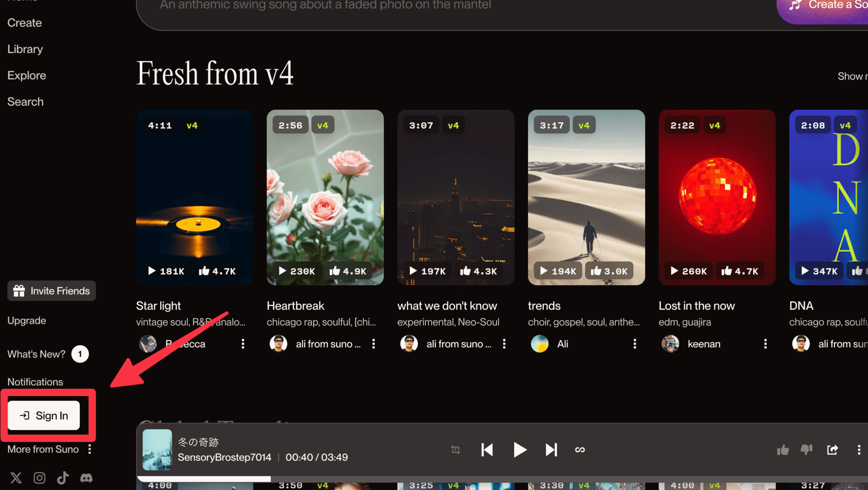Click the share icon in player bar
Viewport: 868px width, 490px height.
(x=832, y=450)
